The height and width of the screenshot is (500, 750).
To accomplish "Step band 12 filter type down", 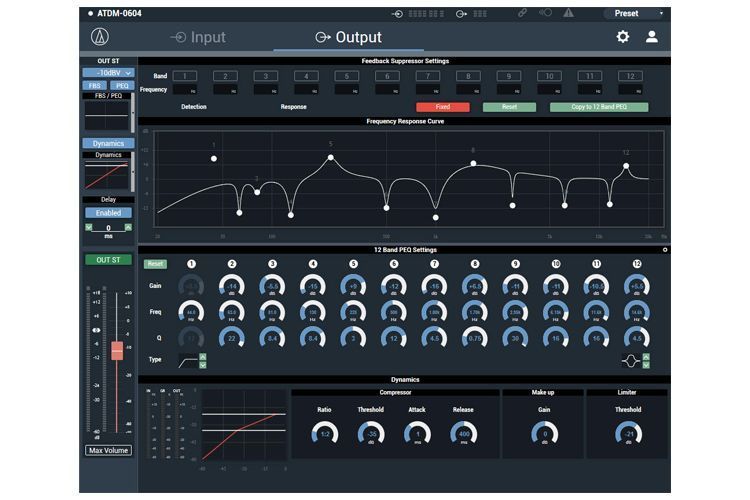I will point(646,365).
